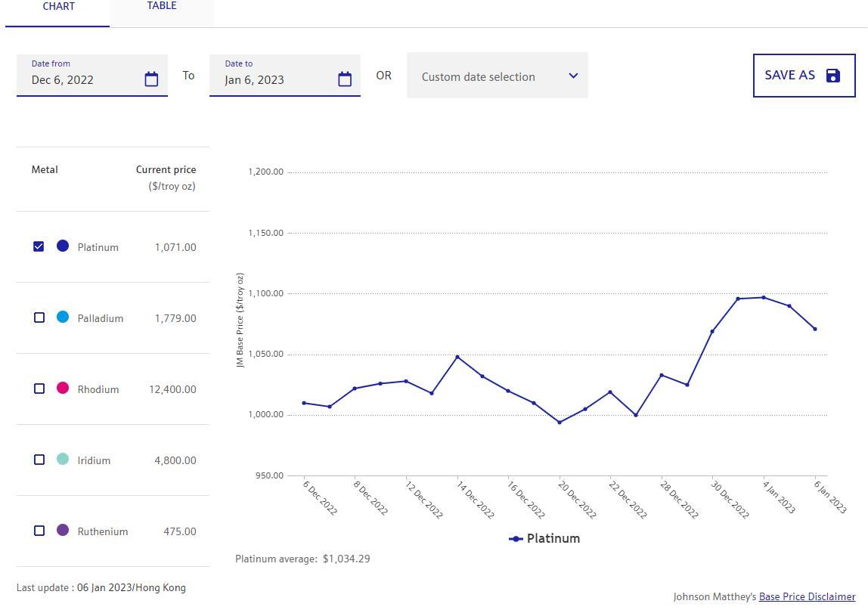Screen dimensions: 868x610
Task: Click the Platinum legend marker below chart
Action: point(516,539)
